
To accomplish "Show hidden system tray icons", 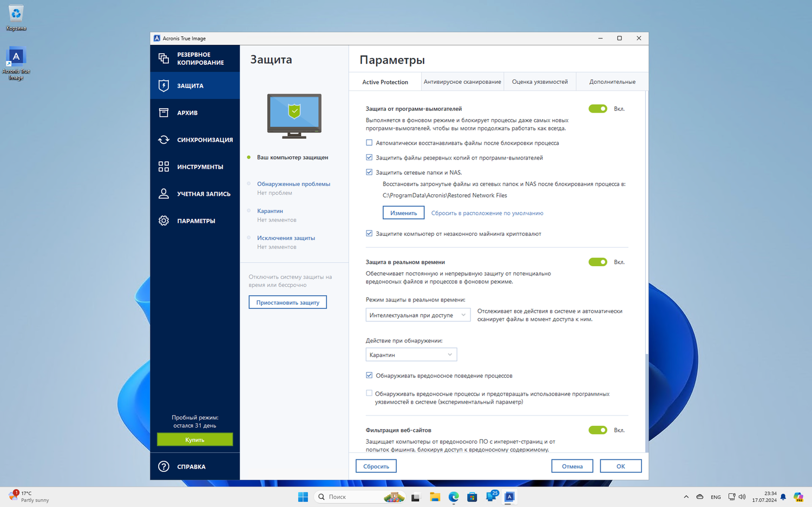I will [686, 497].
